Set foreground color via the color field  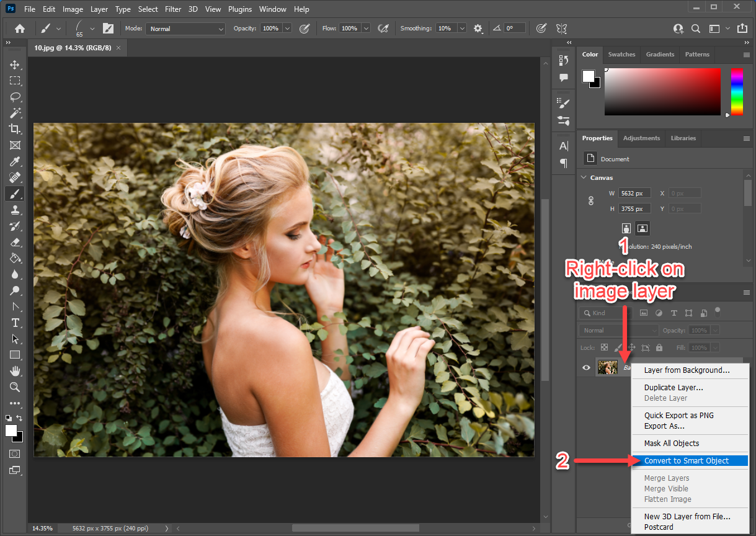tap(662, 91)
